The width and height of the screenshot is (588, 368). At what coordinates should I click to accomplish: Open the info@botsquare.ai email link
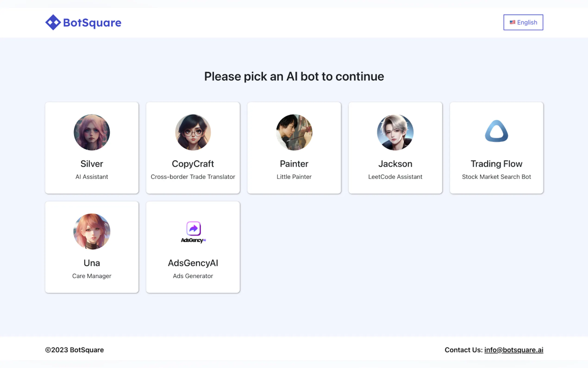tap(513, 350)
